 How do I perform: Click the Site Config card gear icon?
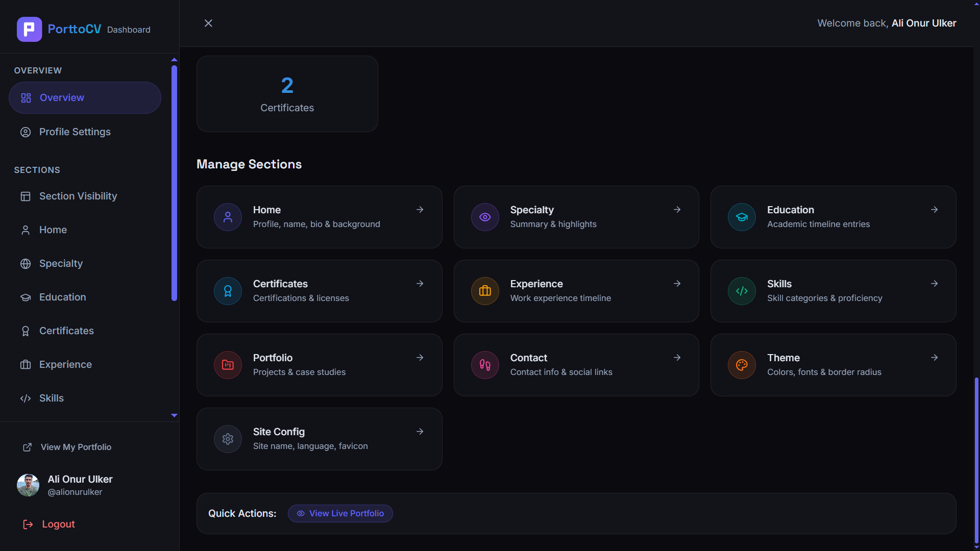point(228,439)
